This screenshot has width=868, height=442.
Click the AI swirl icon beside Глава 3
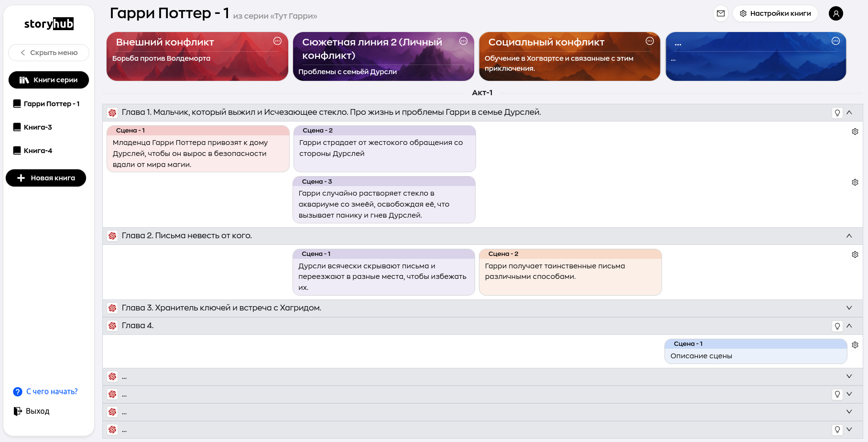(112, 308)
